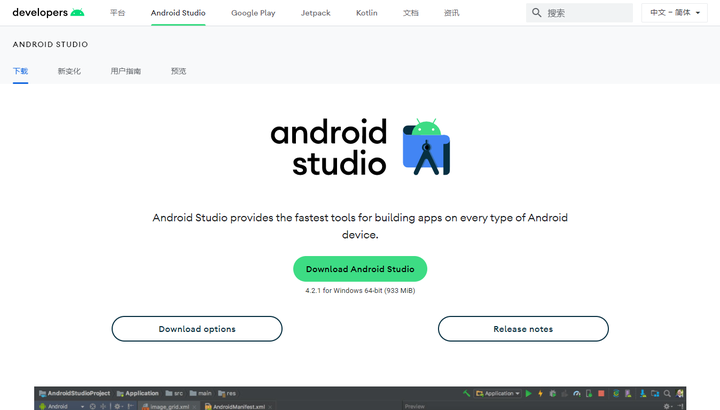The height and width of the screenshot is (410, 720).
Task: Click the Download options button
Action: (197, 329)
